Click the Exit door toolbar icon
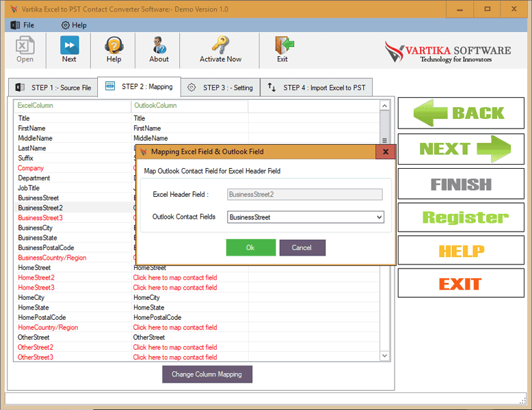 (x=283, y=50)
